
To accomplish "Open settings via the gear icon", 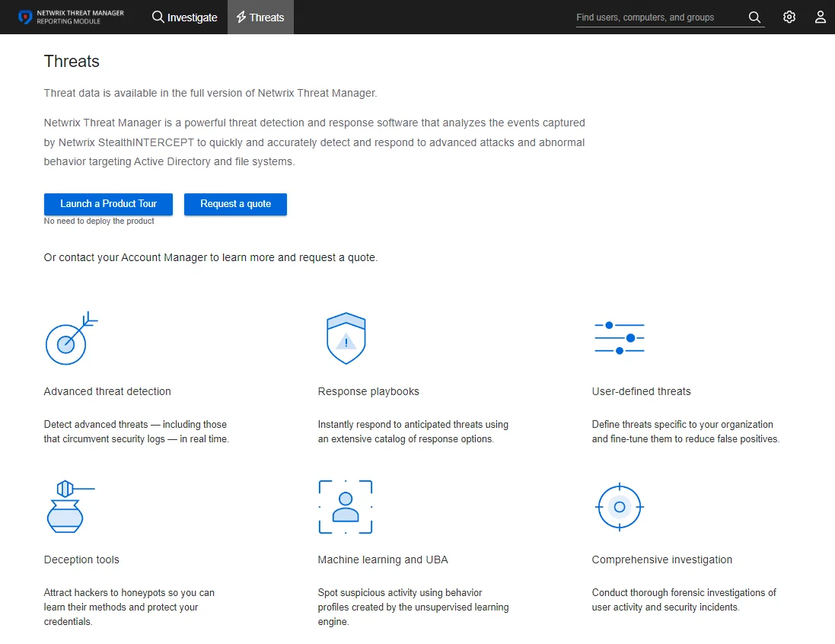I will tap(789, 17).
